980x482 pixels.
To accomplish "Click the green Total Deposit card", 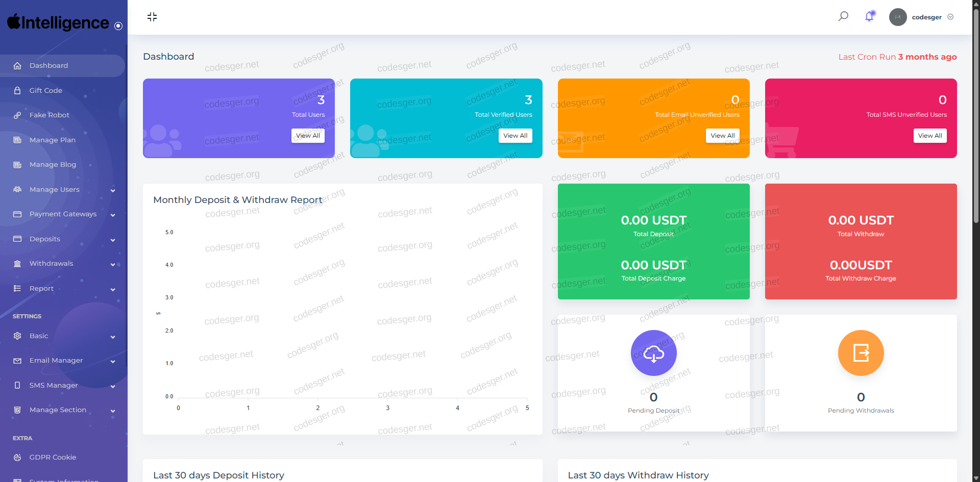I will tap(653, 241).
